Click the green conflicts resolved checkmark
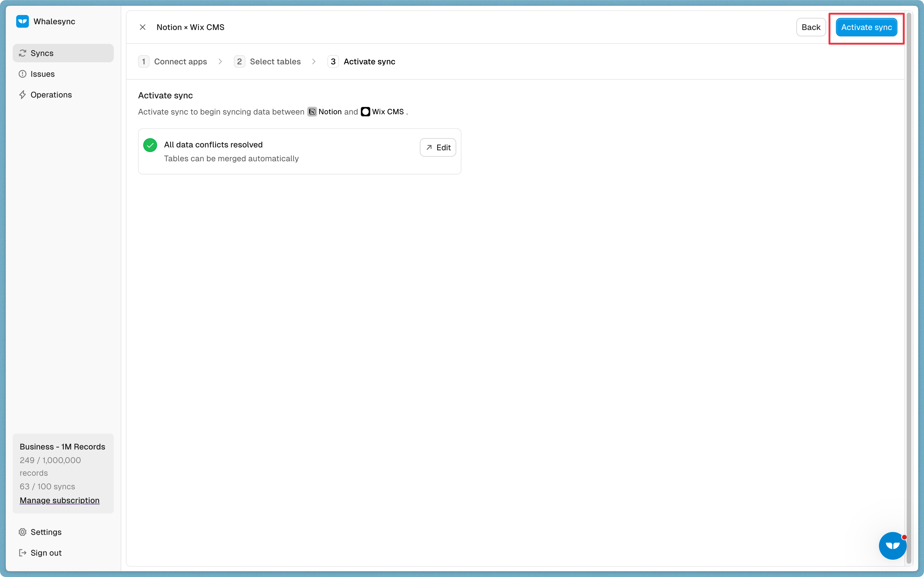 150,145
